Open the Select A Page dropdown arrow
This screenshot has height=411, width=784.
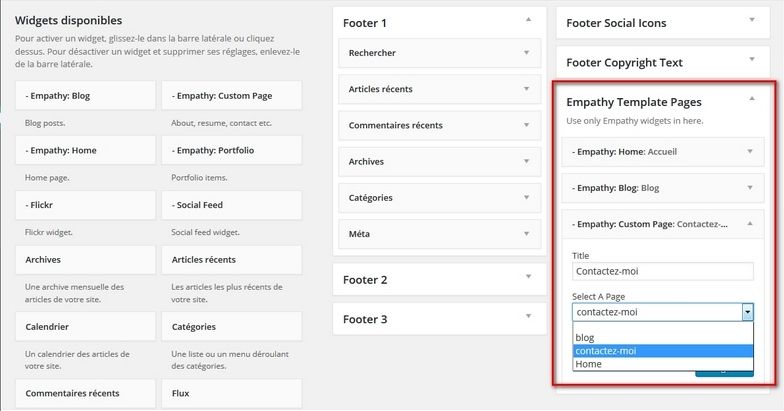point(746,312)
